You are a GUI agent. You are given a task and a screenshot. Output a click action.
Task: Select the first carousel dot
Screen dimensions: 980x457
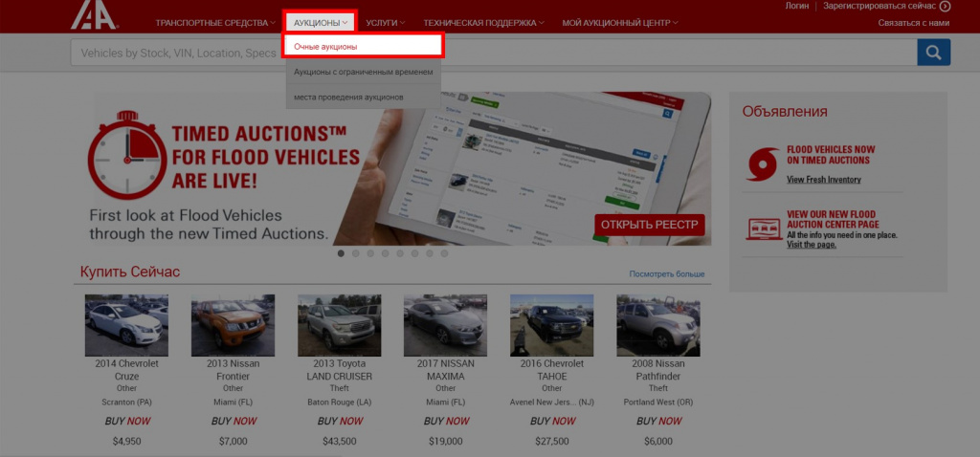pyautogui.click(x=341, y=253)
